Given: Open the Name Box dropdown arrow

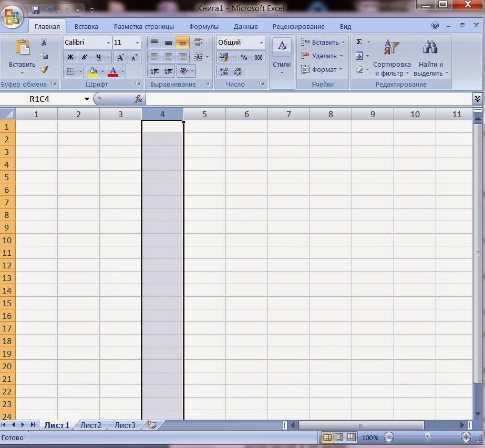Looking at the screenshot, I should [87, 99].
